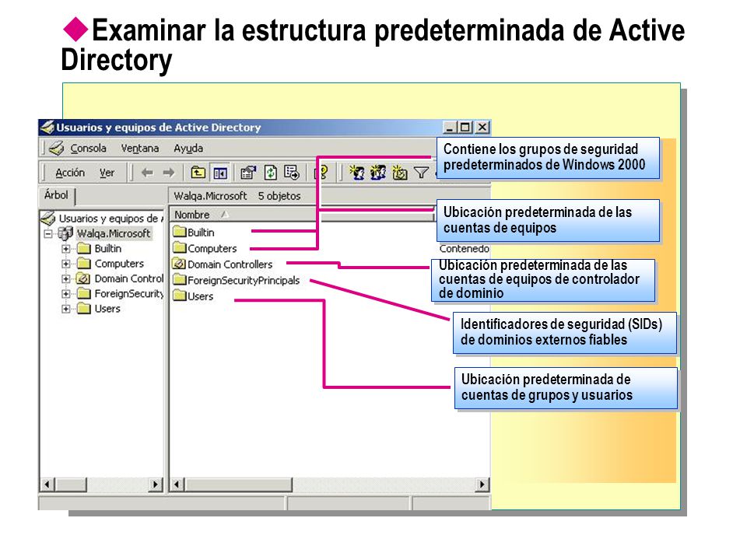Image resolution: width=747 pixels, height=560 pixels.
Task: Select ForeignSecurity in the tree pane
Action: (x=128, y=294)
